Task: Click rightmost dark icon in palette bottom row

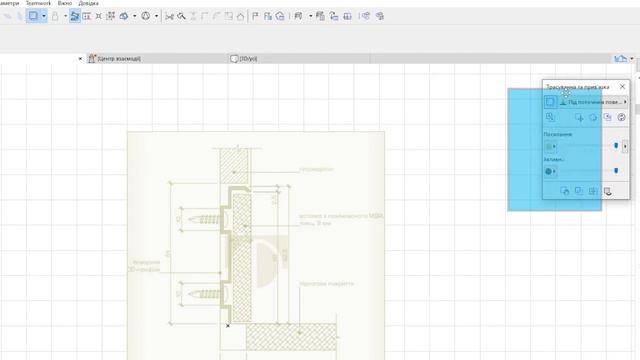Action: point(607,191)
